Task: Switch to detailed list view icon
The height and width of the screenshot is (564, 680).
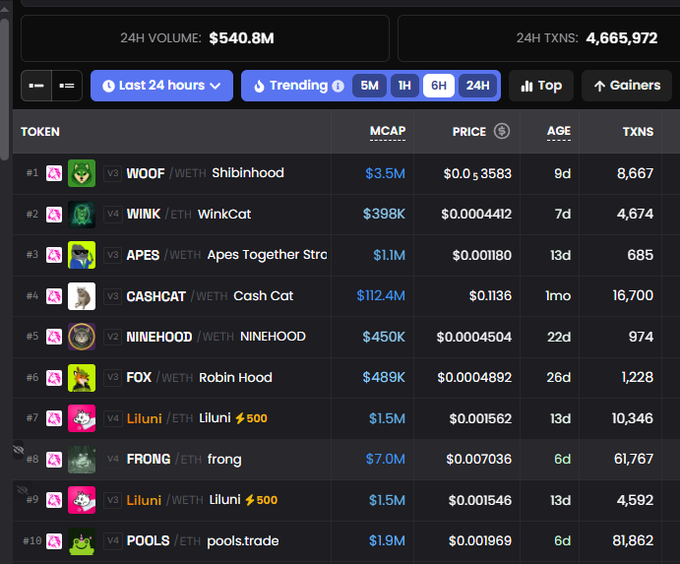Action: click(67, 86)
